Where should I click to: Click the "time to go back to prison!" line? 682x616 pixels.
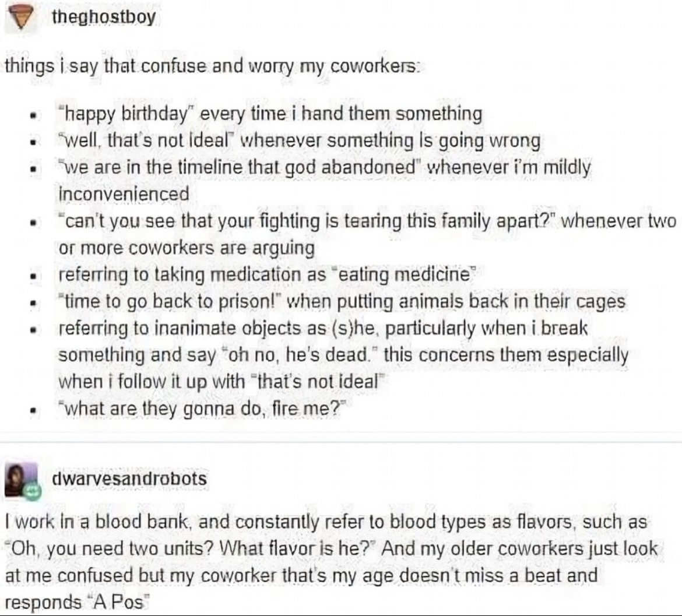coord(342,302)
